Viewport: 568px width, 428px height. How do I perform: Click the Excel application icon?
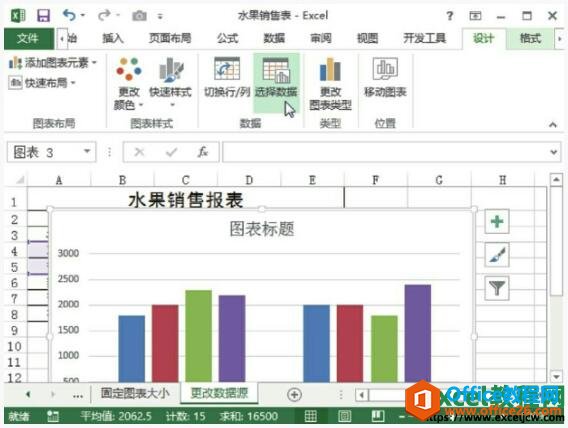[x=18, y=16]
